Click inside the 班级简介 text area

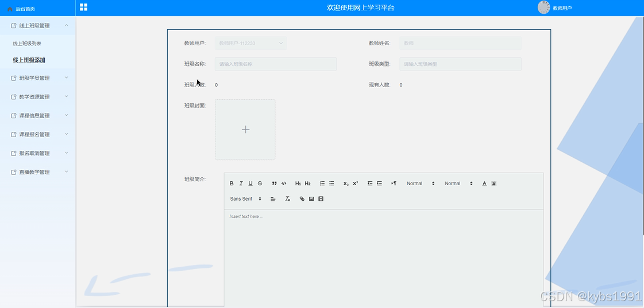(384, 258)
